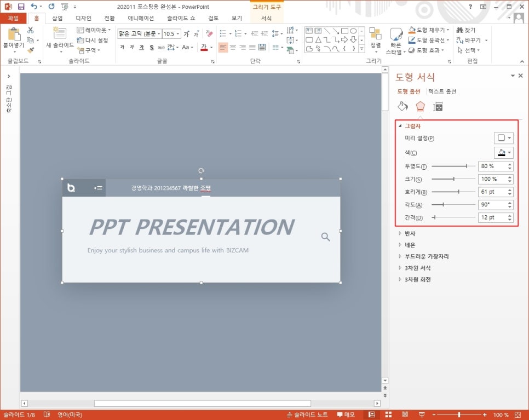Toggle italic formatting
529x420 pixels.
pos(132,47)
